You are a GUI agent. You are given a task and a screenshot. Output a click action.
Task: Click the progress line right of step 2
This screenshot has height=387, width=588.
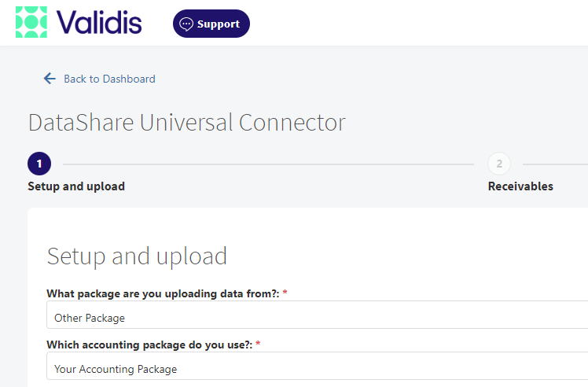click(x=555, y=164)
